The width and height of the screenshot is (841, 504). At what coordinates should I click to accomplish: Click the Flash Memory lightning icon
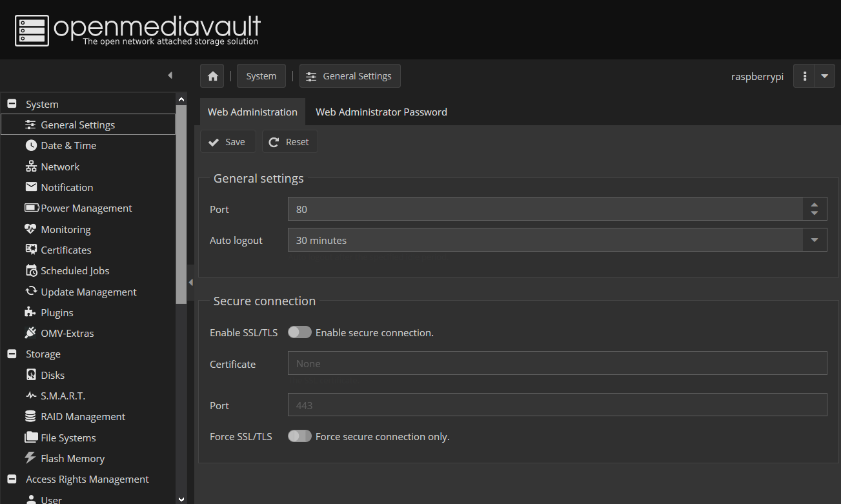(x=31, y=458)
